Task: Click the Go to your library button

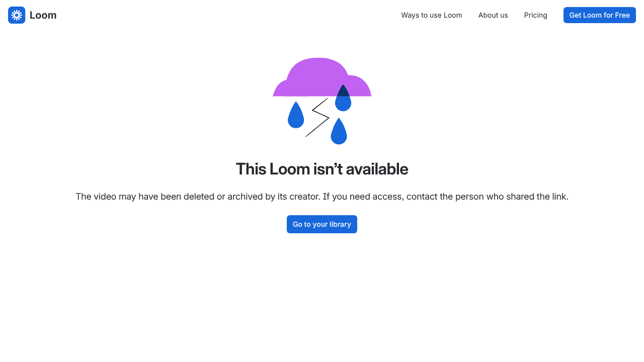Action: 322,224
